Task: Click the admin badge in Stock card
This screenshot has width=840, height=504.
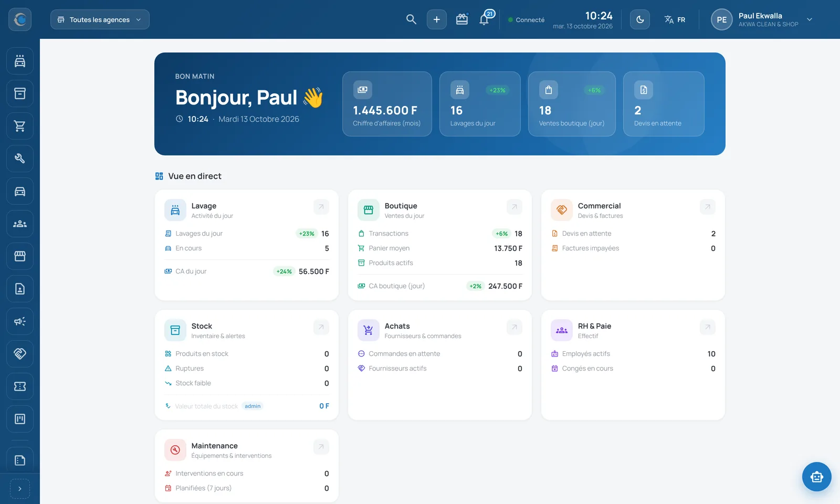Action: [253, 406]
